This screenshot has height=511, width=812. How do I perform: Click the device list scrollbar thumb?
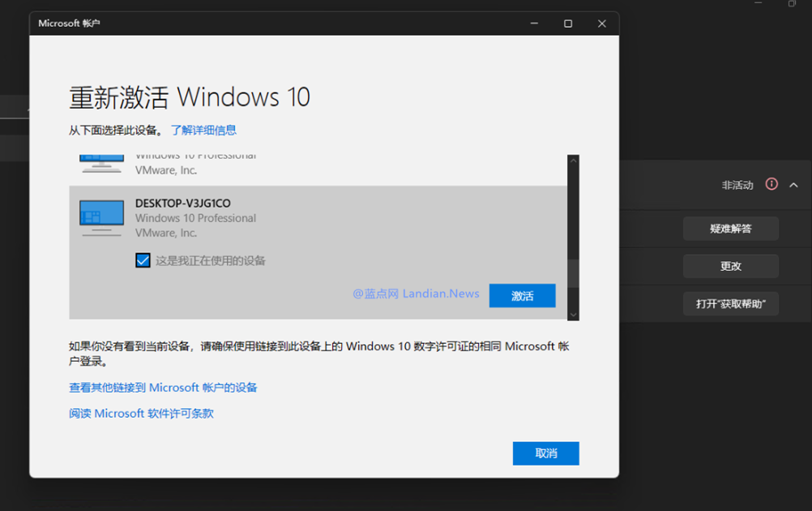click(573, 273)
